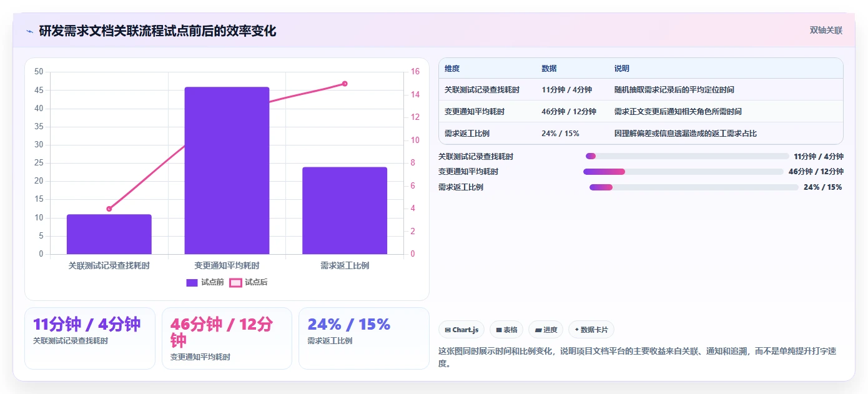868x394 pixels.
Task: Select the 表格 tag chip
Action: click(506, 330)
